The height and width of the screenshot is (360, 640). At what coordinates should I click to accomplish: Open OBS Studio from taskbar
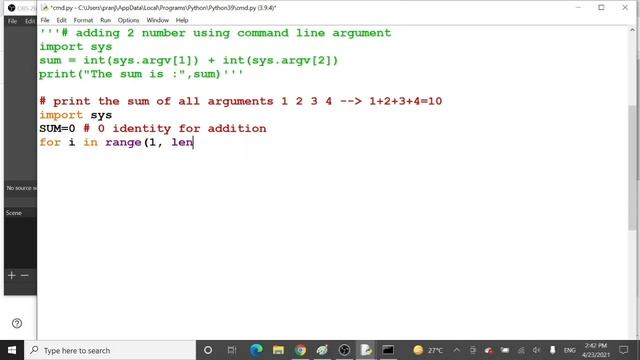pos(344,350)
